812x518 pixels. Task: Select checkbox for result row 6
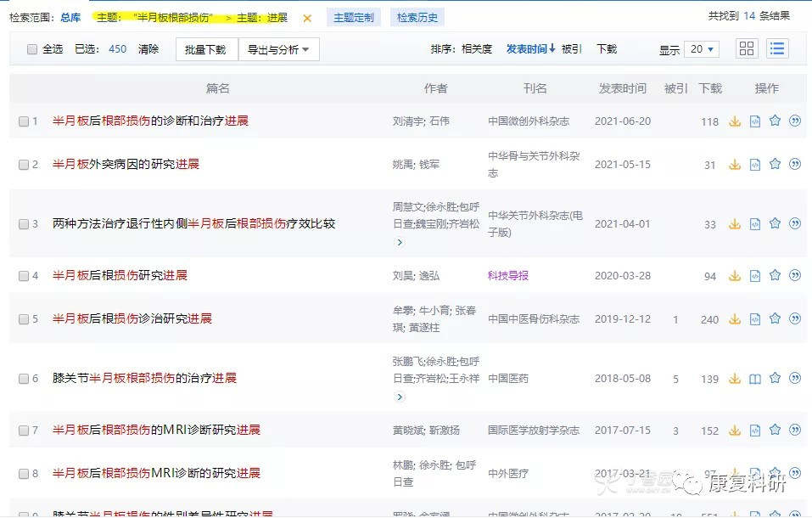[x=24, y=379]
